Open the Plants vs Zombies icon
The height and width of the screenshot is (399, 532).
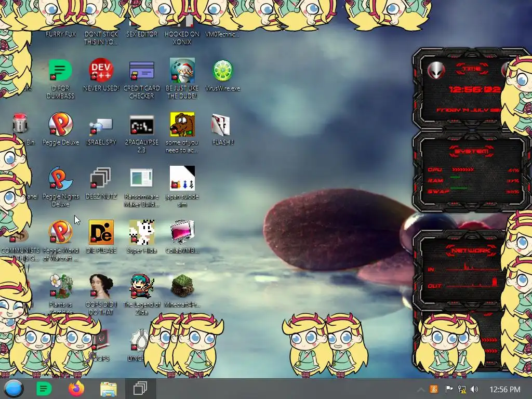tap(60, 286)
